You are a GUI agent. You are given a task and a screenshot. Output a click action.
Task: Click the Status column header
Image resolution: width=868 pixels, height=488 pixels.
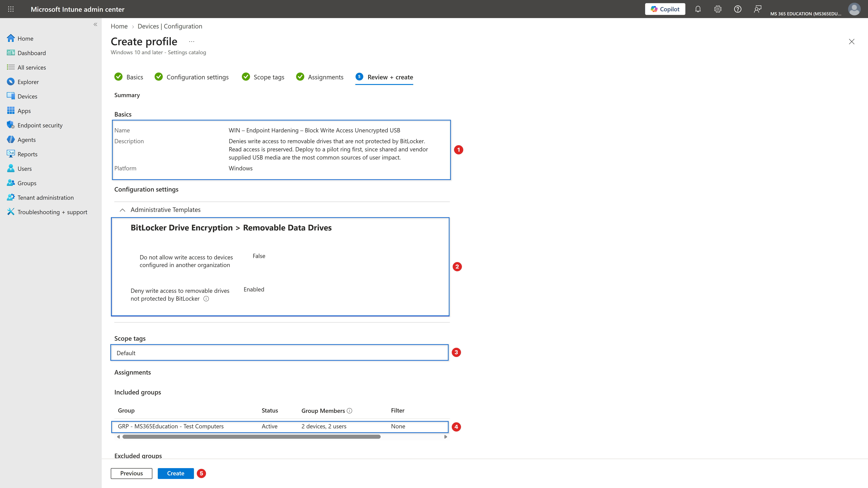point(270,411)
